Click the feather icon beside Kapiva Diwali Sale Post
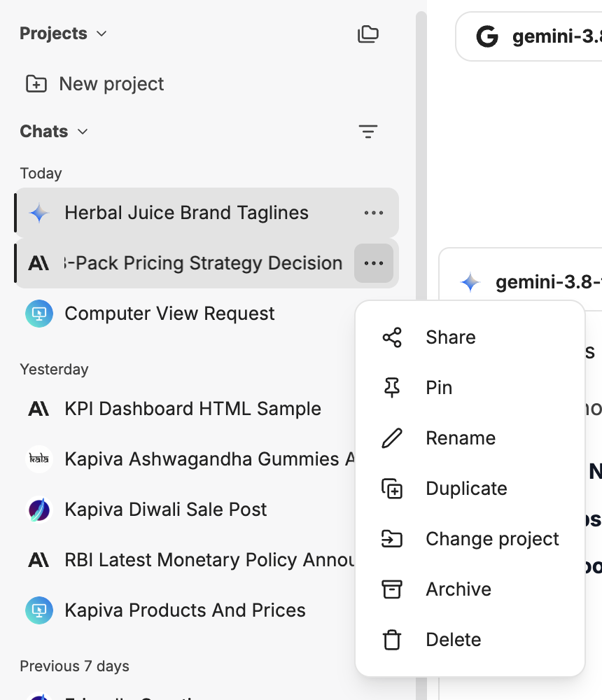Screen dimensions: 602x700 point(39,510)
